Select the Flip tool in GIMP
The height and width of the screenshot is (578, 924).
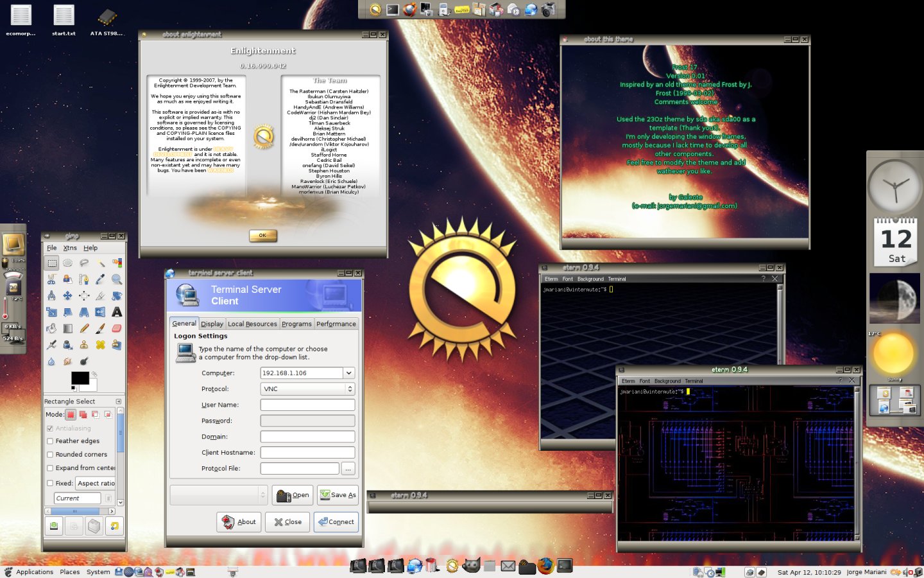[x=101, y=312]
